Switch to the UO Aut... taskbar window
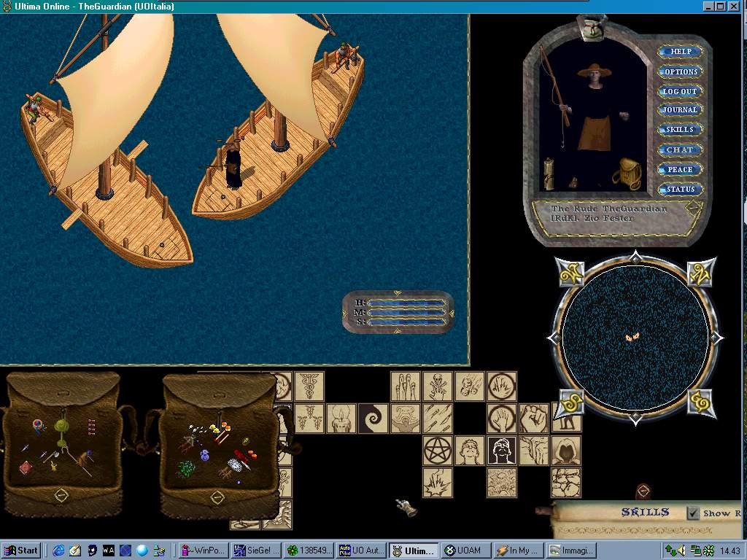The image size is (747, 560). click(360, 551)
